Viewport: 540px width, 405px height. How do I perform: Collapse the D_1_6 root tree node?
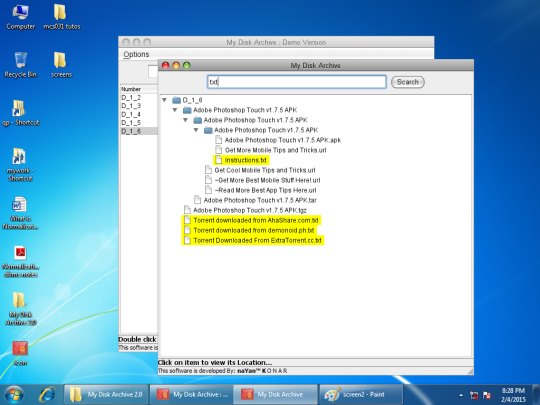pos(165,100)
